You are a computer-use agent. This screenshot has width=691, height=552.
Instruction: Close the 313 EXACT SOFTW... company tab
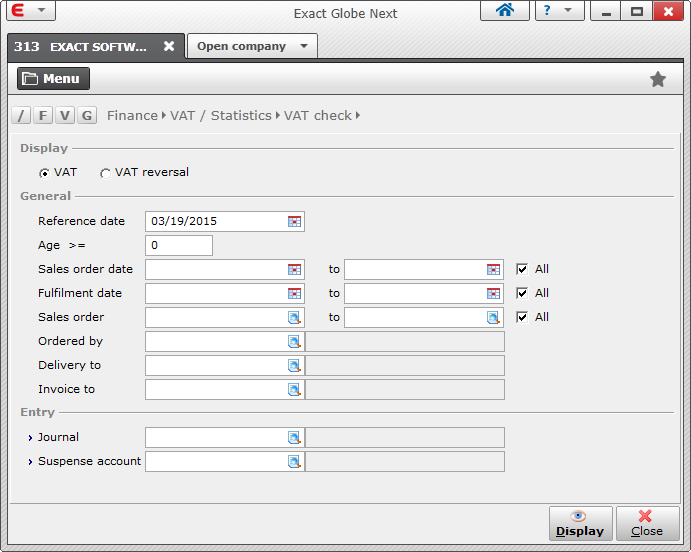pos(169,46)
